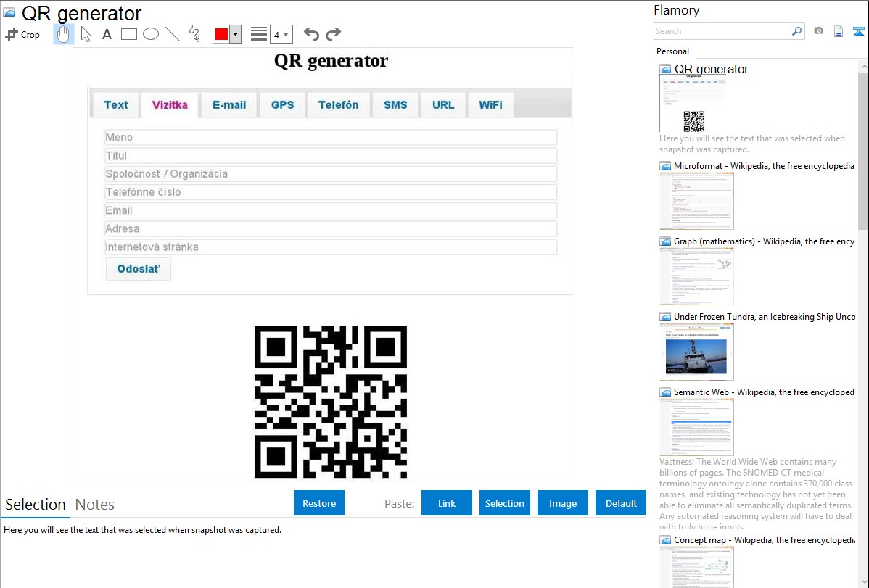Click the Paste Selection button

504,503
